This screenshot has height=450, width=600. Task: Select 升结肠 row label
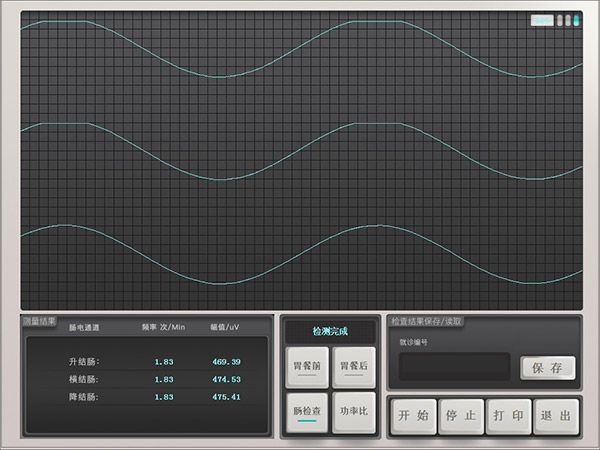(84, 362)
